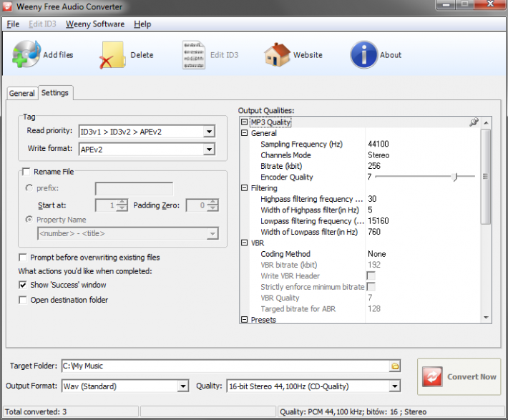Click the Convert Now button

click(459, 376)
